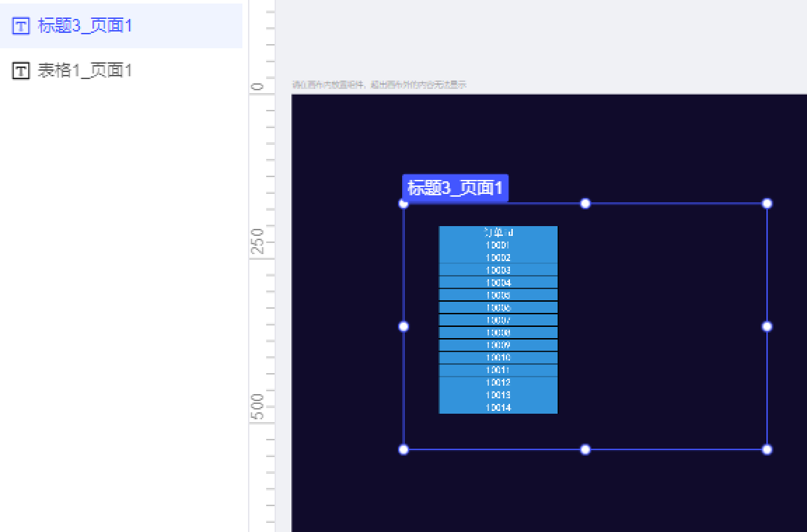Click the middle-left handle of the selection box
The width and height of the screenshot is (807, 532).
pos(403,327)
